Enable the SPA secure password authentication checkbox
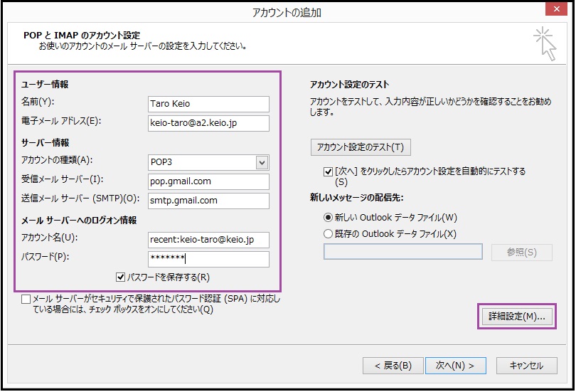The width and height of the screenshot is (576, 392). pyautogui.click(x=26, y=300)
